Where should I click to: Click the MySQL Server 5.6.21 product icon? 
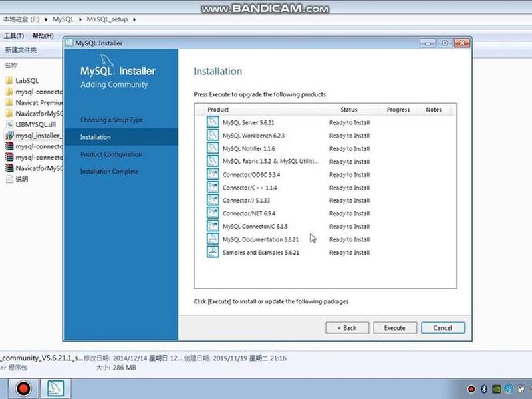[213, 122]
